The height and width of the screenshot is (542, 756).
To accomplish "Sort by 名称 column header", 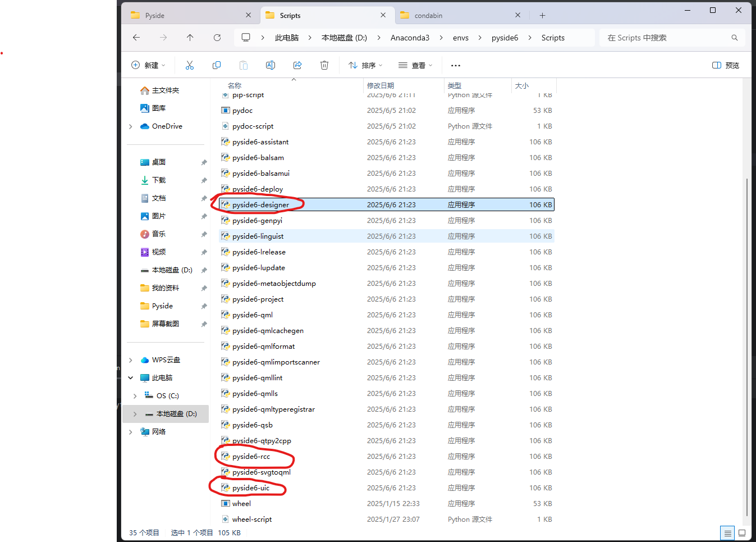I will 235,85.
